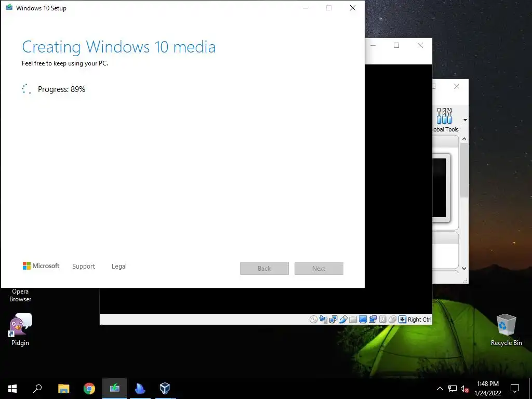Click the mouse integration icon in VM status bar
This screenshot has width=532, height=399.
click(392, 320)
